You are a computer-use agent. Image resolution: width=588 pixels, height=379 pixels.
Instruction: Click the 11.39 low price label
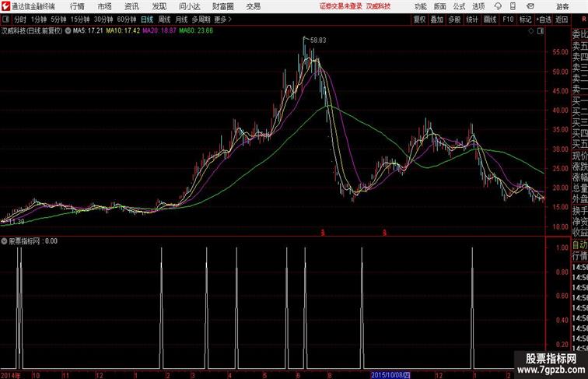16,222
